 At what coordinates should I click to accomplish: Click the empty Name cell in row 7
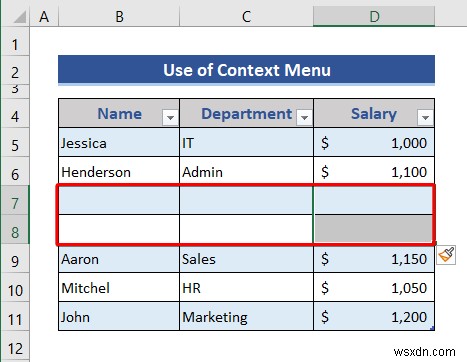click(x=119, y=200)
